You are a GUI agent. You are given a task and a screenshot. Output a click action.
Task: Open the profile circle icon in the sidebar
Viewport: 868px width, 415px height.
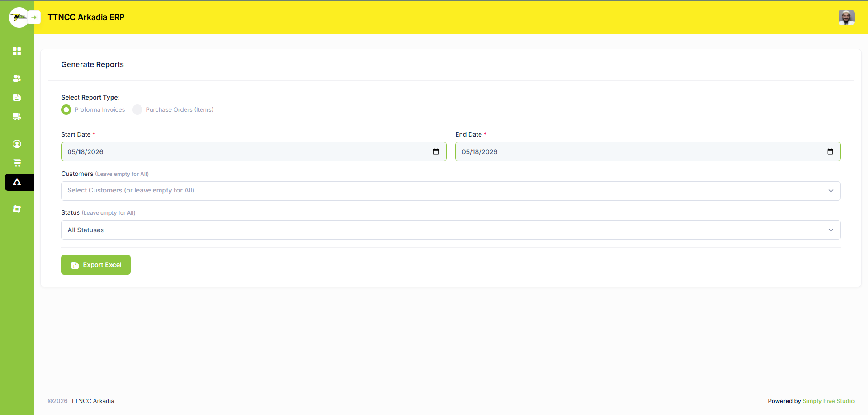[17, 144]
